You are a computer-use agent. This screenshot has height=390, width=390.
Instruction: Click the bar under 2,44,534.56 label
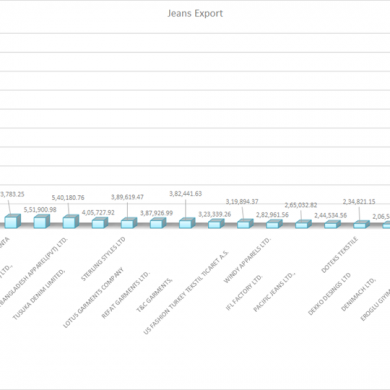coord(332,224)
